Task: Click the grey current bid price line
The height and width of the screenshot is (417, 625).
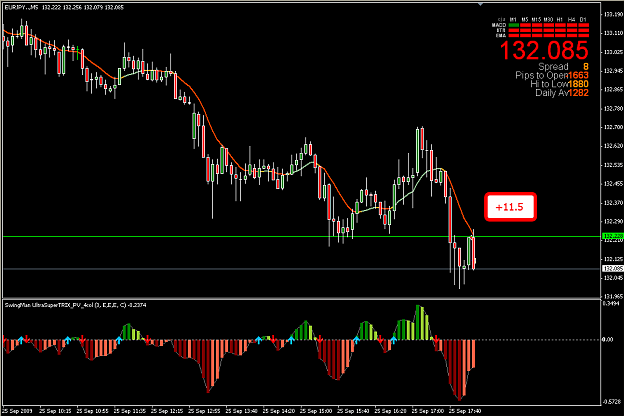Action: pos(302,269)
